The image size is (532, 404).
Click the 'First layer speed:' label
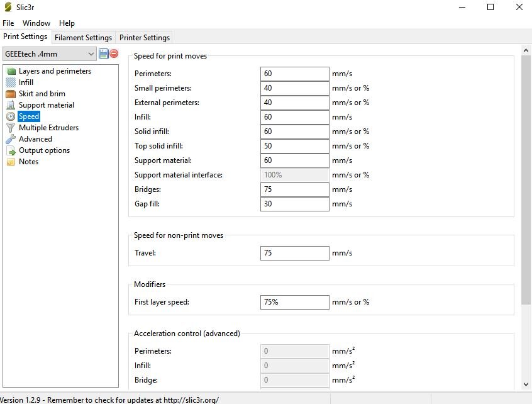[162, 302]
